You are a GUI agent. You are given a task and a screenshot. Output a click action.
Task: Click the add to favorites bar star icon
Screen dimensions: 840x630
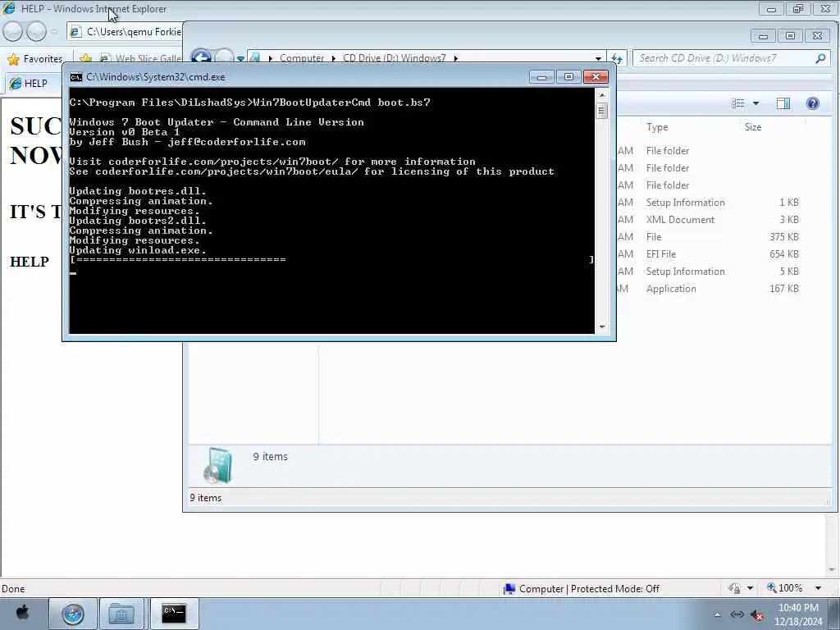pyautogui.click(x=85, y=59)
